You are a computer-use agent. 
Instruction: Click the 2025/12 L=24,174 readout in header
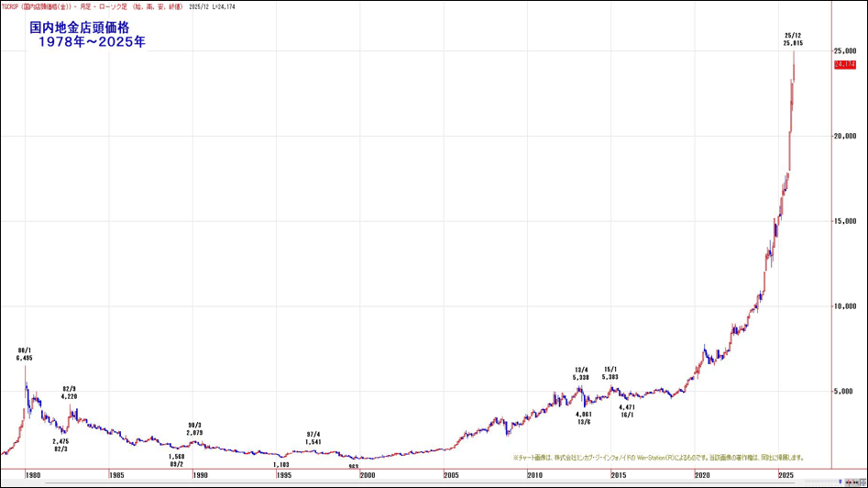click(x=212, y=6)
